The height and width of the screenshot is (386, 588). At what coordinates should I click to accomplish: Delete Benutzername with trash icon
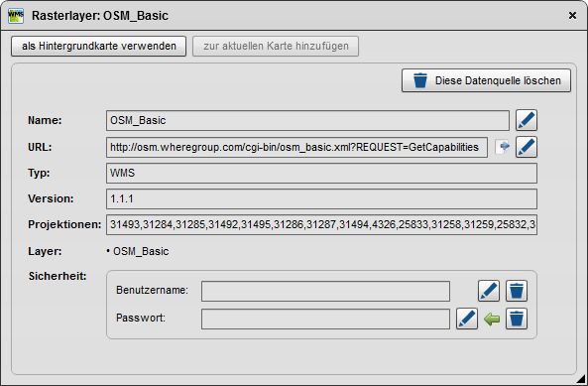tap(517, 291)
